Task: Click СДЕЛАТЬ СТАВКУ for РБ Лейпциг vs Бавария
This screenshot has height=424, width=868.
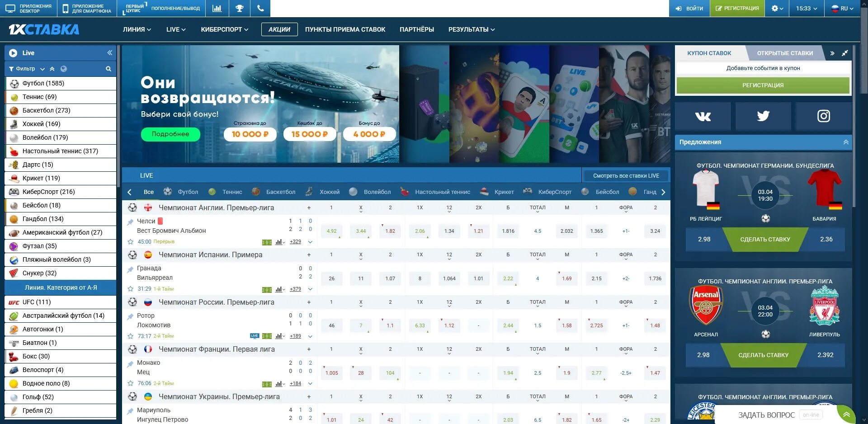Action: pos(765,239)
